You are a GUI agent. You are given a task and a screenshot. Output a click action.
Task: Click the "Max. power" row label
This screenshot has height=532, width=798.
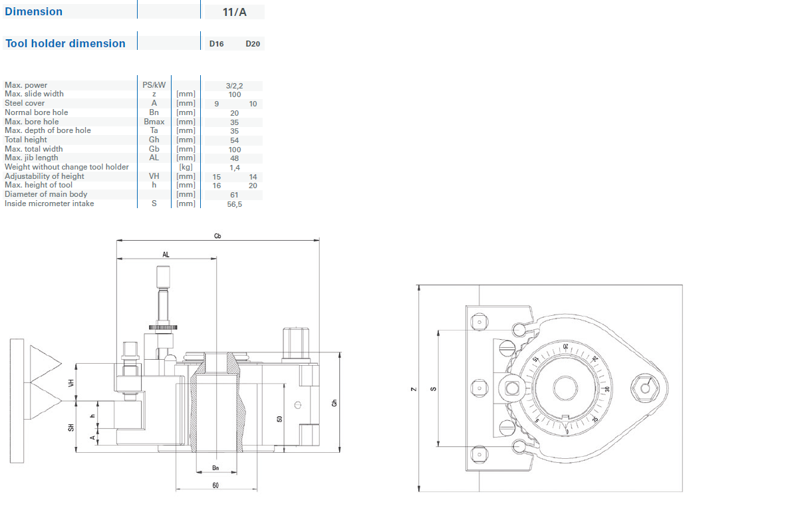pyautogui.click(x=26, y=85)
